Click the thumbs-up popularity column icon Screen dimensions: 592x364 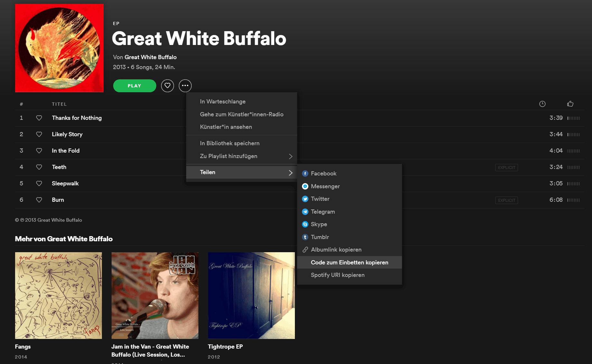(x=570, y=104)
